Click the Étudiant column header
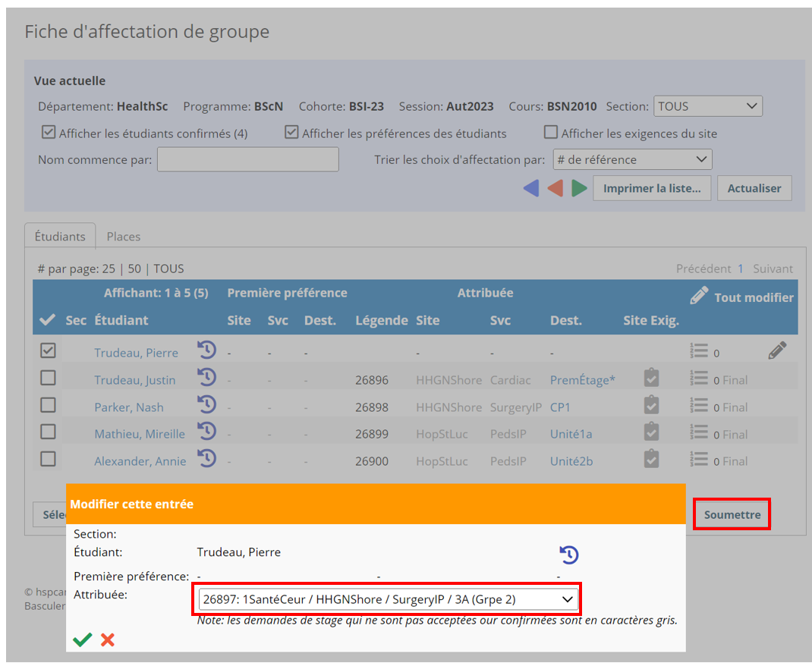This screenshot has width=812, height=663. click(x=121, y=320)
